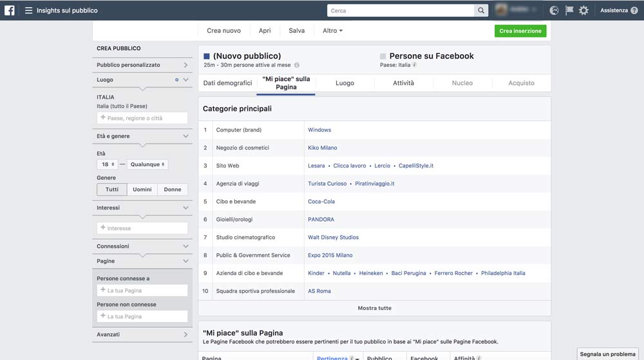Select Tutti gender option

(111, 189)
